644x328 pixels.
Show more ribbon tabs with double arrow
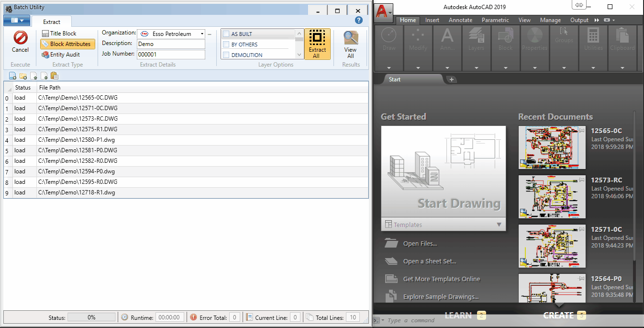597,20
